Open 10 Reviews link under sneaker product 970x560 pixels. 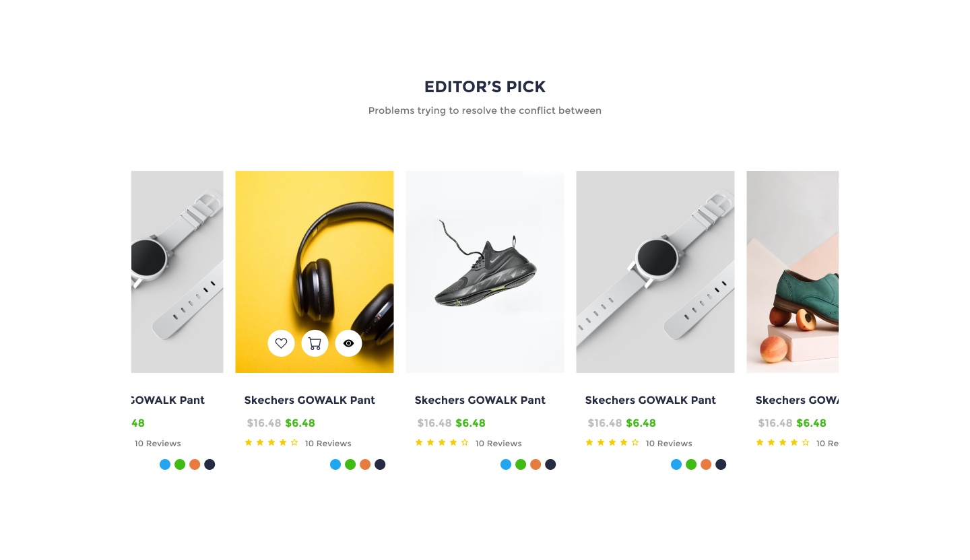coord(498,444)
